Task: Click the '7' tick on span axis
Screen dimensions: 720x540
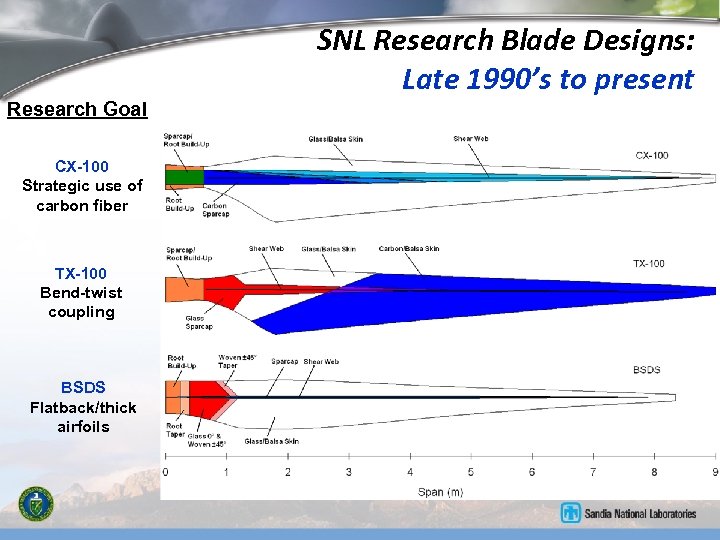Action: pos(593,472)
